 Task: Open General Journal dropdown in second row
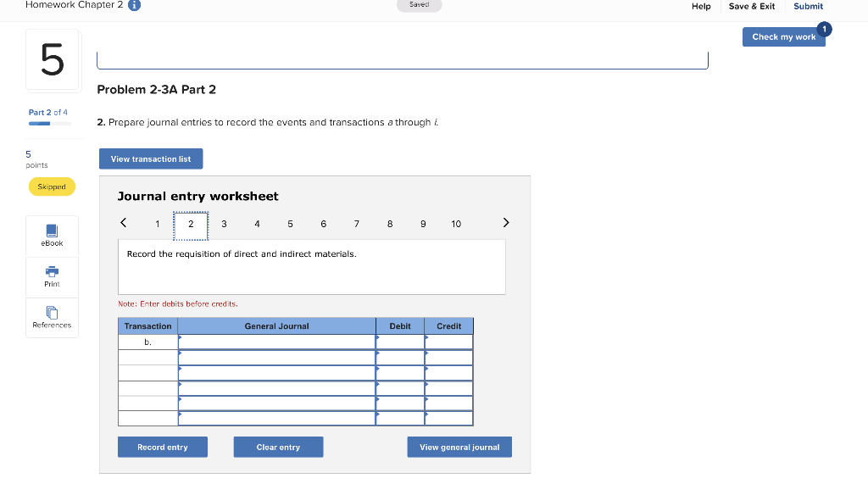[x=277, y=358]
